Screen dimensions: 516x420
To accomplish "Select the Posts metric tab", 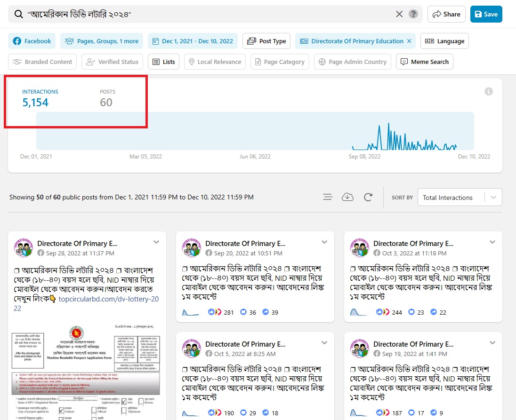I will coord(107,98).
